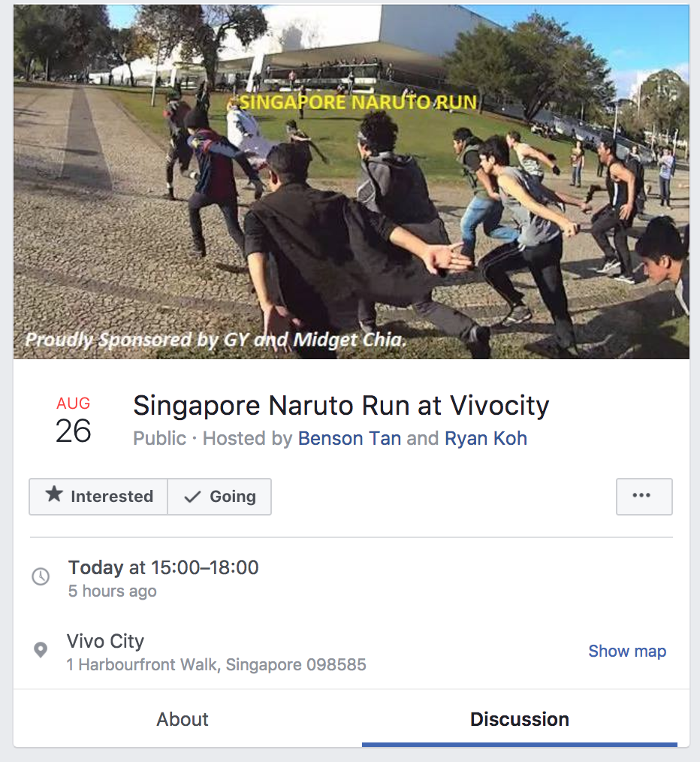Click the clock icon beside event time
The height and width of the screenshot is (762, 700).
pos(41,577)
